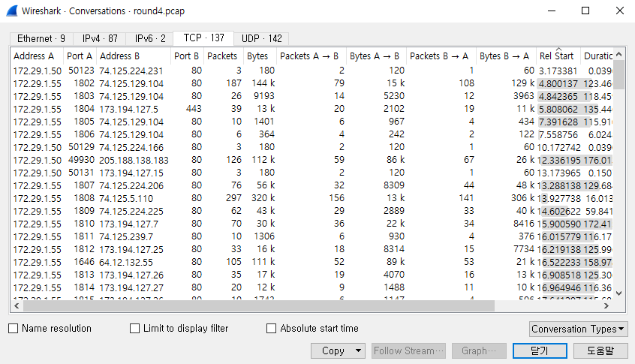Open the UDP · 142 tab
This screenshot has height=364, width=635.
pyautogui.click(x=261, y=38)
